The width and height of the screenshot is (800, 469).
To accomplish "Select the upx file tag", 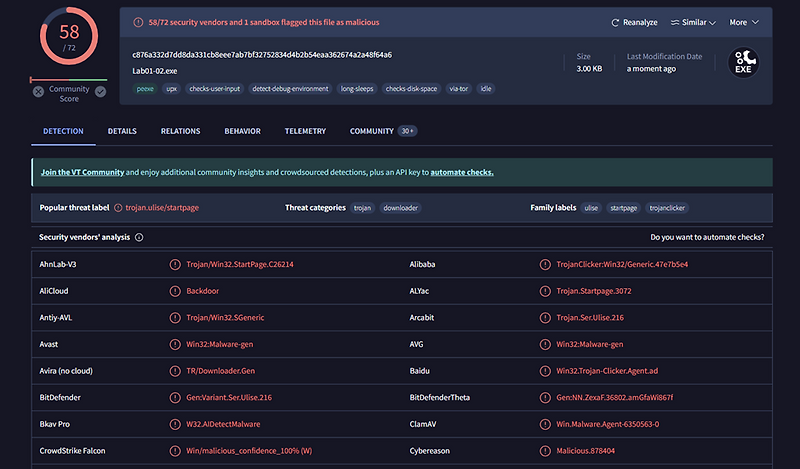I will 171,89.
